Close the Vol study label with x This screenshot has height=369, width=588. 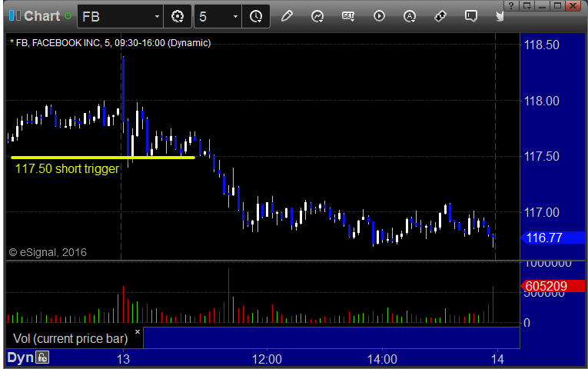tap(138, 331)
